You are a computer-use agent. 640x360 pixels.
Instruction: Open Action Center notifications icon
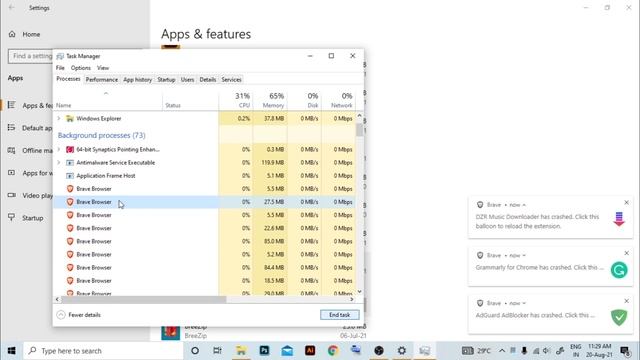(625, 351)
